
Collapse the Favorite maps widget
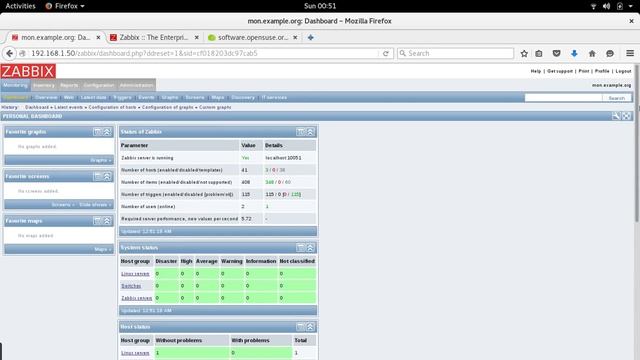(x=107, y=221)
